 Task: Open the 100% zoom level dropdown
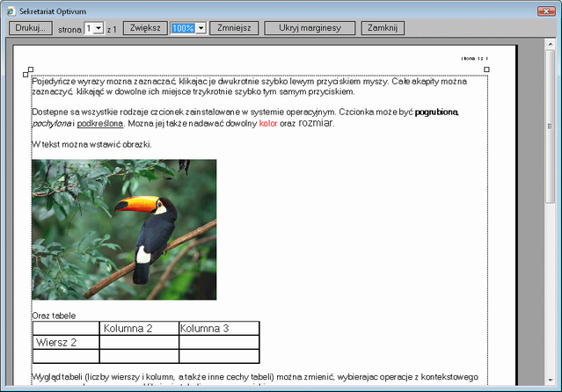point(201,28)
